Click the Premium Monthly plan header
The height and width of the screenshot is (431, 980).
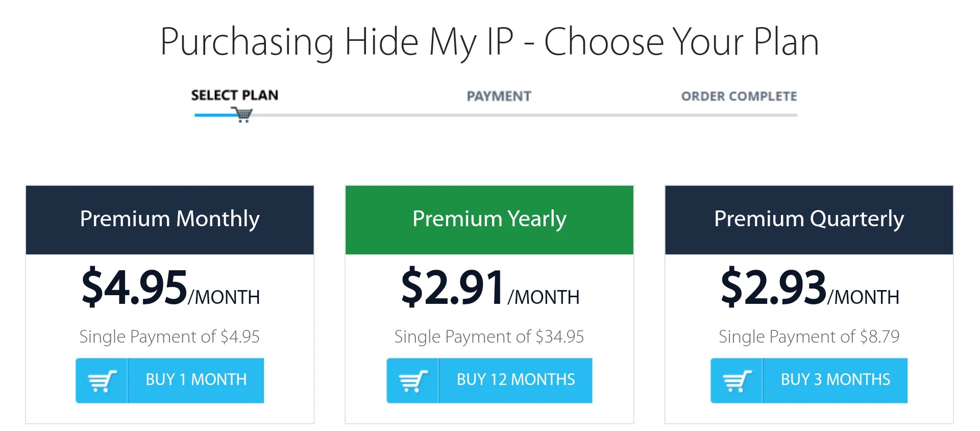(170, 220)
